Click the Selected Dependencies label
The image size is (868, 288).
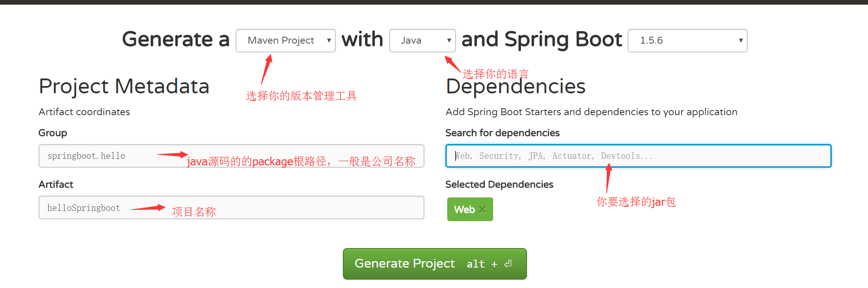[499, 184]
